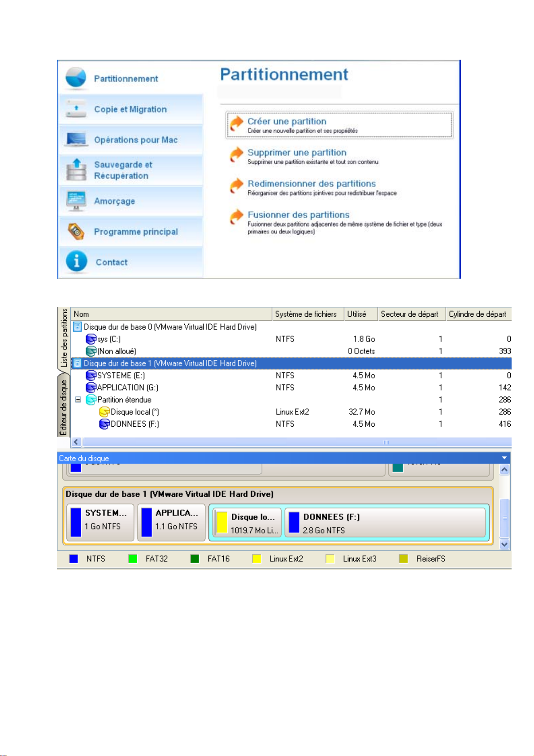Screen dimensions: 534x756
Task: Click the Secteur de départ column header
Action: (x=412, y=314)
